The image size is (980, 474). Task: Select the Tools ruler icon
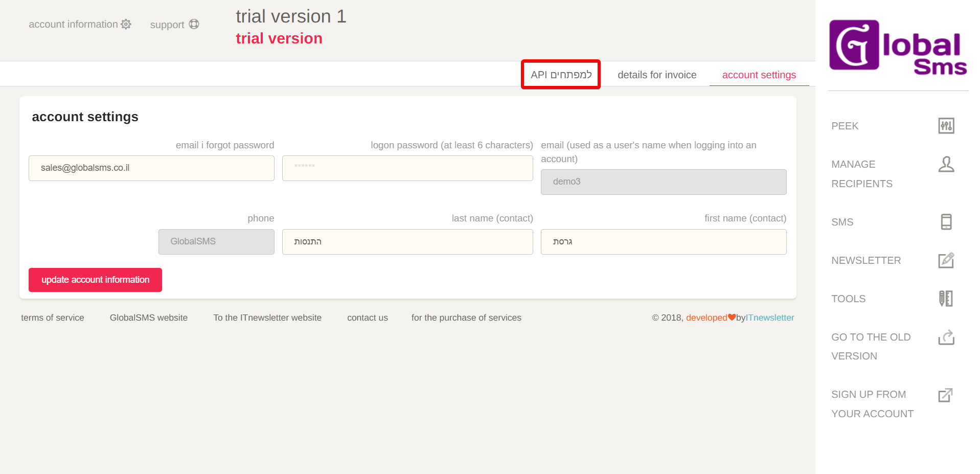(x=946, y=299)
